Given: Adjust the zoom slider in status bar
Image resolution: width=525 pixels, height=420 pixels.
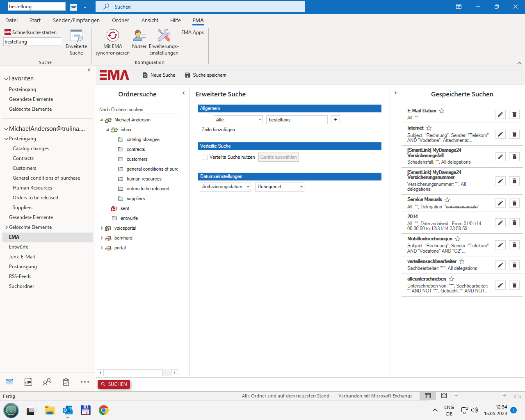Looking at the screenshot, I should tap(481, 396).
